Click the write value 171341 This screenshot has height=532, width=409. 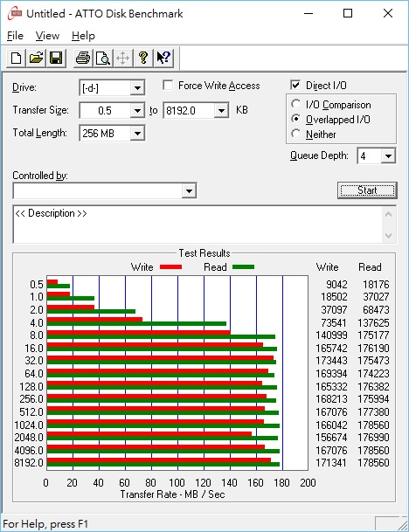tap(331, 463)
